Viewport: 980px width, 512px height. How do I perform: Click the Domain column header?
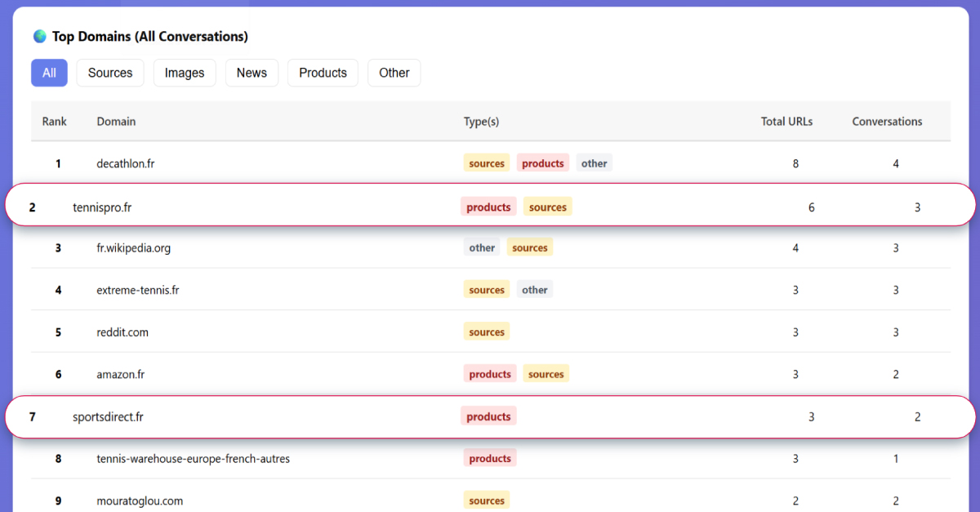pyautogui.click(x=116, y=122)
